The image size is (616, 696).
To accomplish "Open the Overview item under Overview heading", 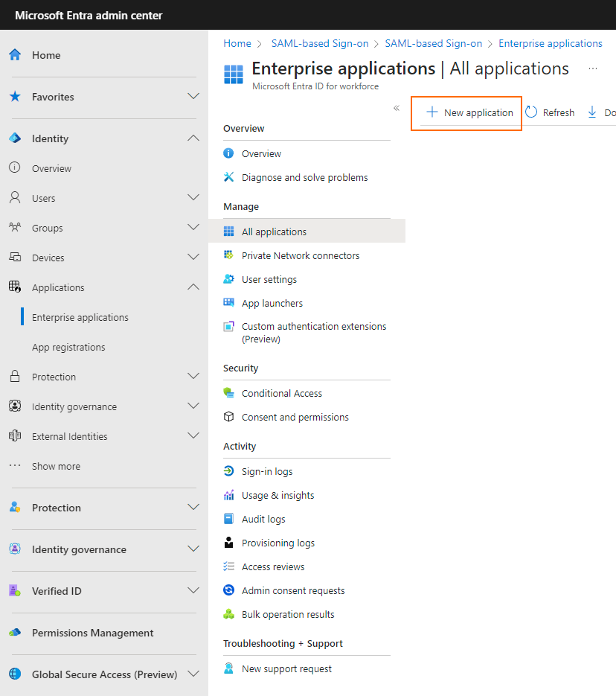I will pos(261,153).
